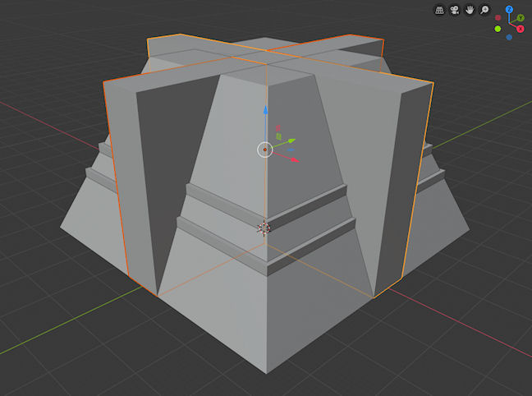Select negative Z blue dot on navigation gizmo
Viewport: 532px width, 396px height.
pyautogui.click(x=509, y=37)
